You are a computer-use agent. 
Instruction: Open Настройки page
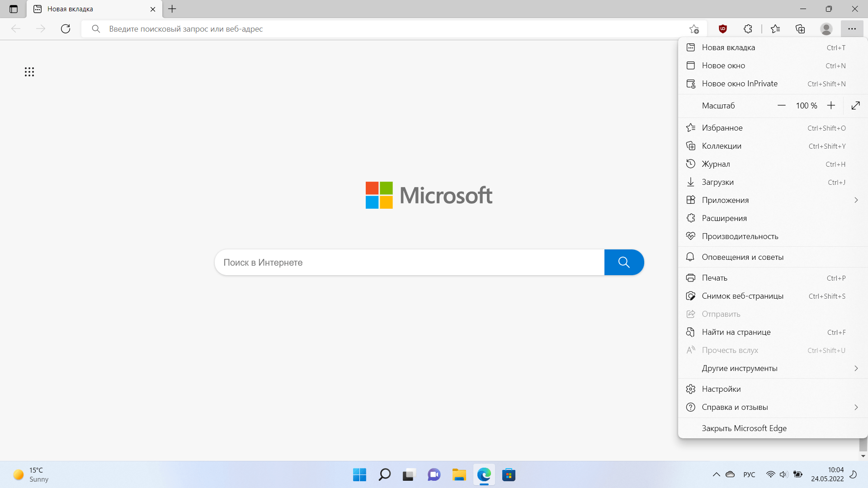click(721, 389)
